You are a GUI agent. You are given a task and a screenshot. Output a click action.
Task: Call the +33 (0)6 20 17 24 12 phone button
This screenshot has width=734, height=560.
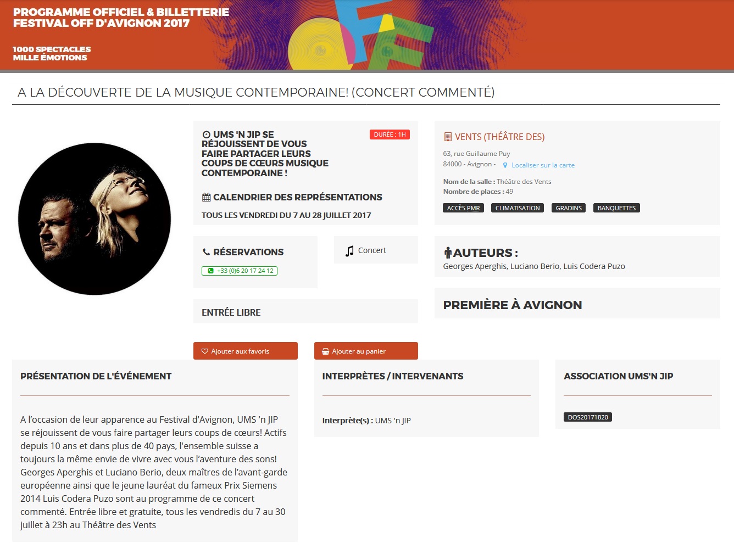(240, 271)
